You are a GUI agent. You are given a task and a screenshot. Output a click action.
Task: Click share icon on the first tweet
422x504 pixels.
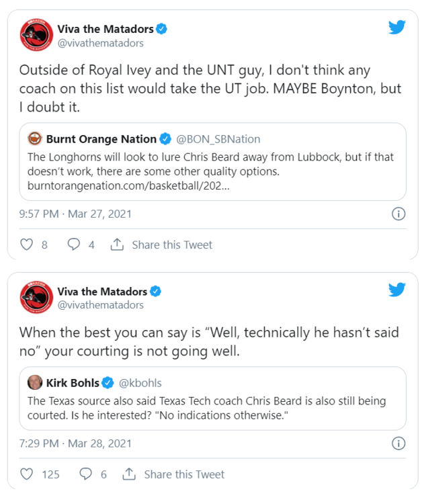coord(117,245)
